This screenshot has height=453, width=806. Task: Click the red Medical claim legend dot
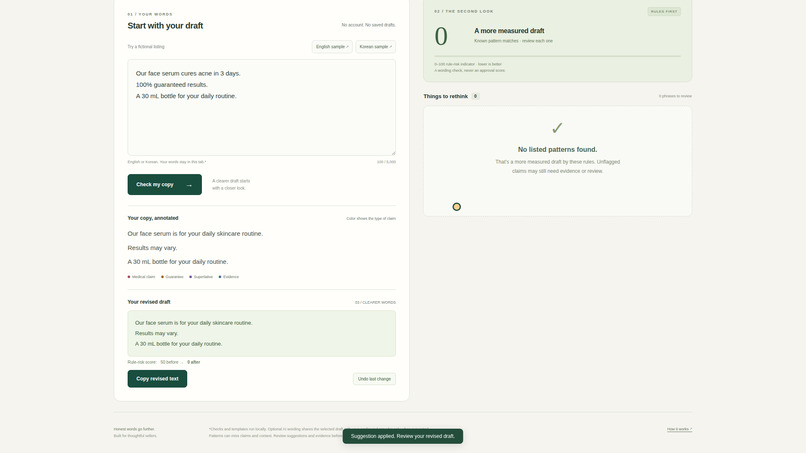(129, 277)
